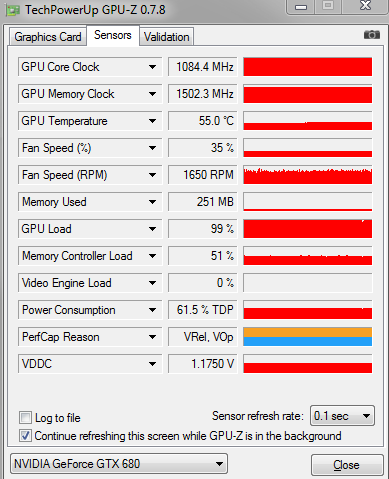The image size is (389, 479).
Task: Open the Memory Controller Load dropdown
Action: click(153, 256)
